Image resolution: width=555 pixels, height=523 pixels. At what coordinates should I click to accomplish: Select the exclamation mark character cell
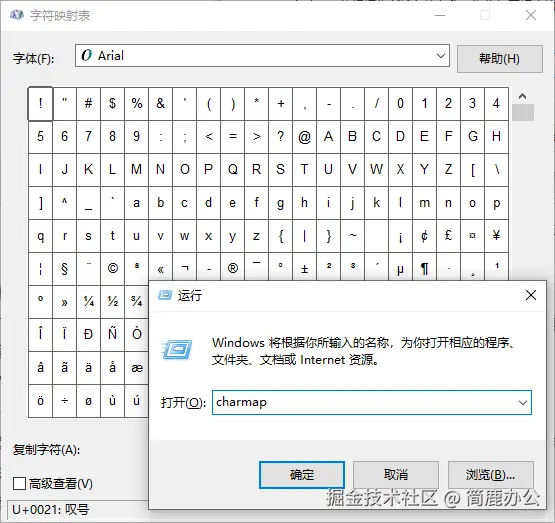click(x=40, y=104)
